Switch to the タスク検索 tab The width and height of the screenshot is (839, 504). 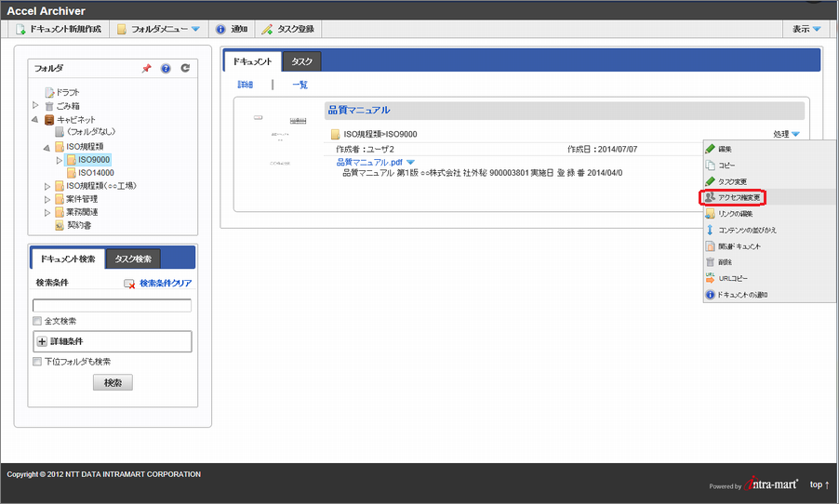(133, 259)
